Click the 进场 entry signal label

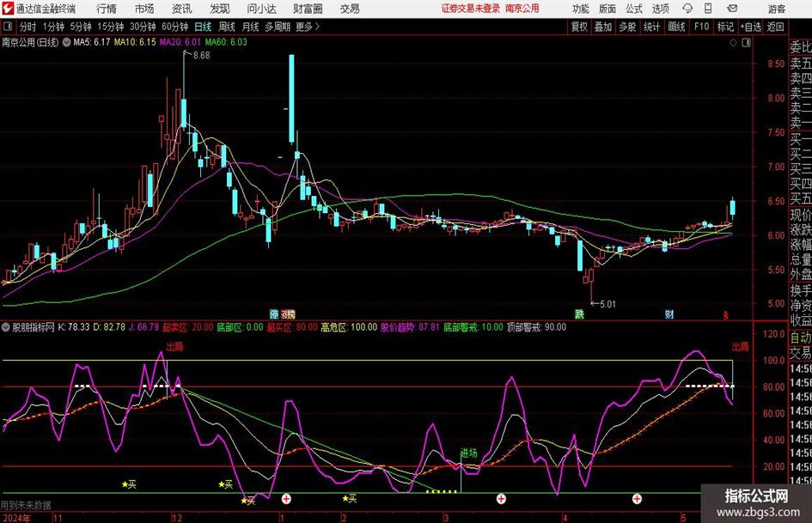click(x=468, y=453)
